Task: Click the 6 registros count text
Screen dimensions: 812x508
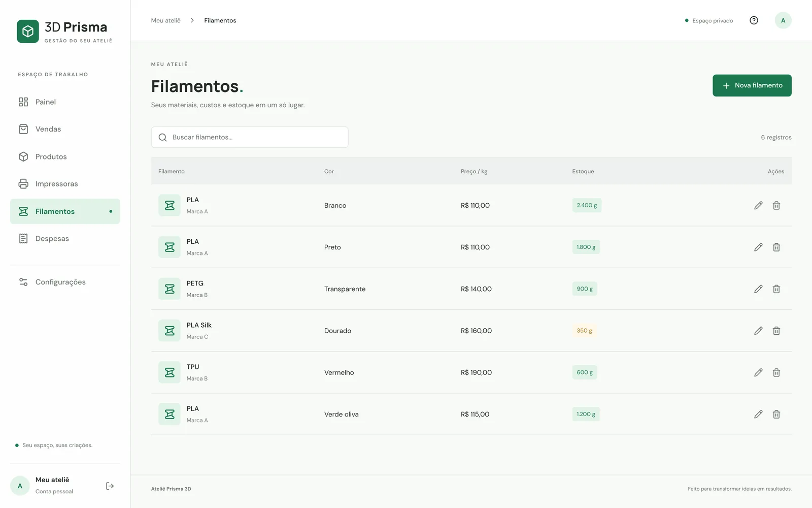Action: (x=776, y=137)
